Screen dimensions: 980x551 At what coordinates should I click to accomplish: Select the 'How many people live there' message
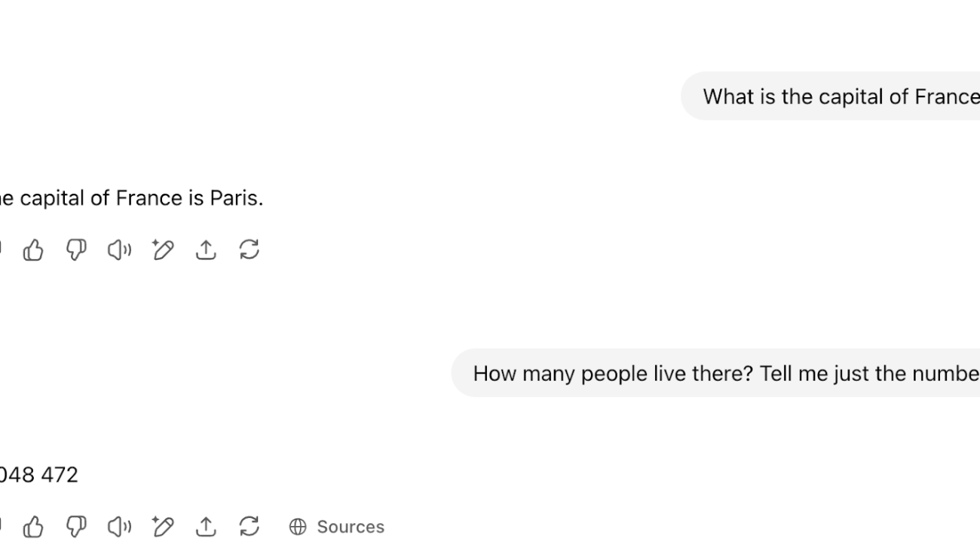[715, 373]
